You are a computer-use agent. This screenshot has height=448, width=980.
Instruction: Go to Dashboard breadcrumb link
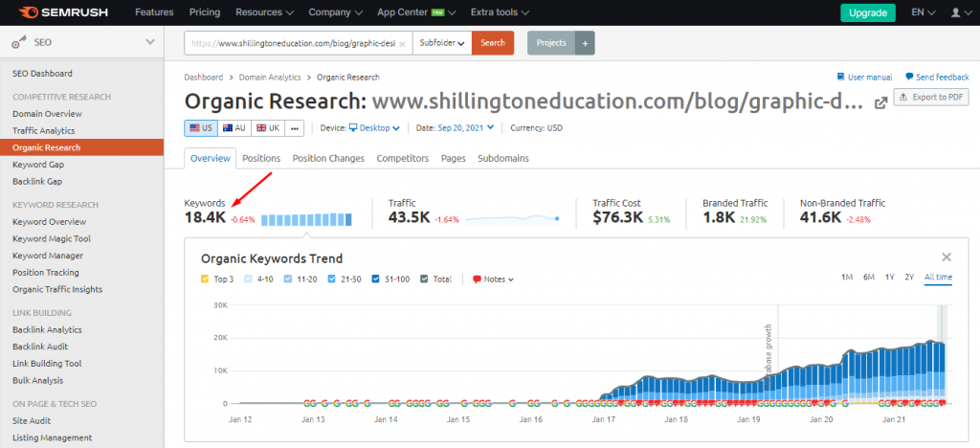coord(203,77)
